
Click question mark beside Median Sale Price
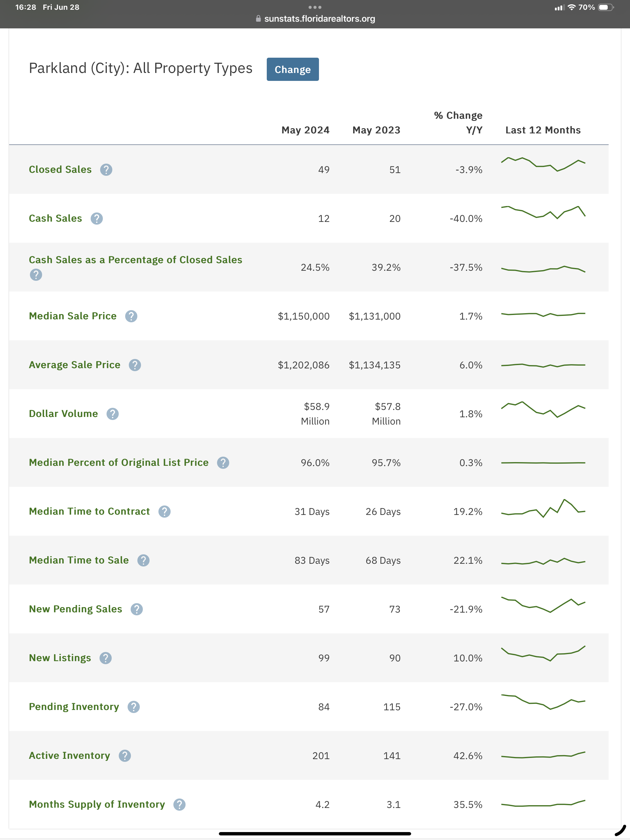point(131,316)
